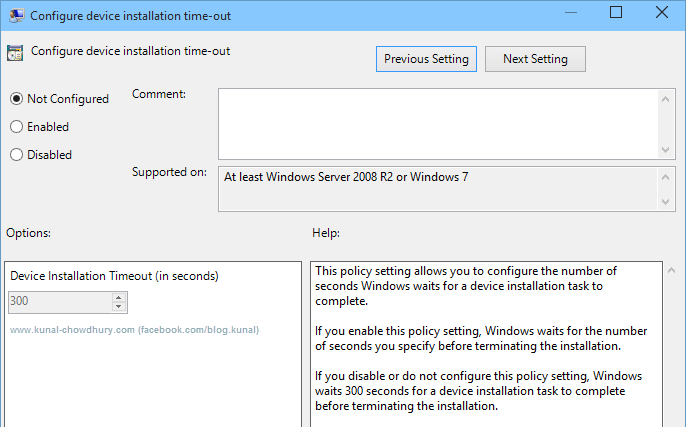
Task: Select the Disabled radio button
Action: click(x=16, y=155)
